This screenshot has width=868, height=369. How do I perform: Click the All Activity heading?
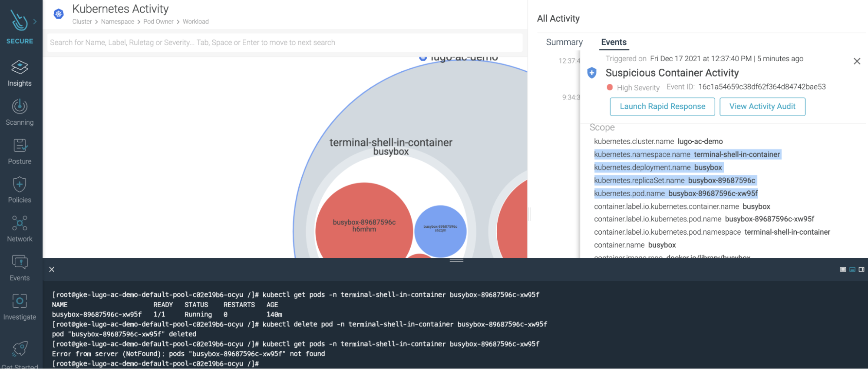click(x=558, y=19)
